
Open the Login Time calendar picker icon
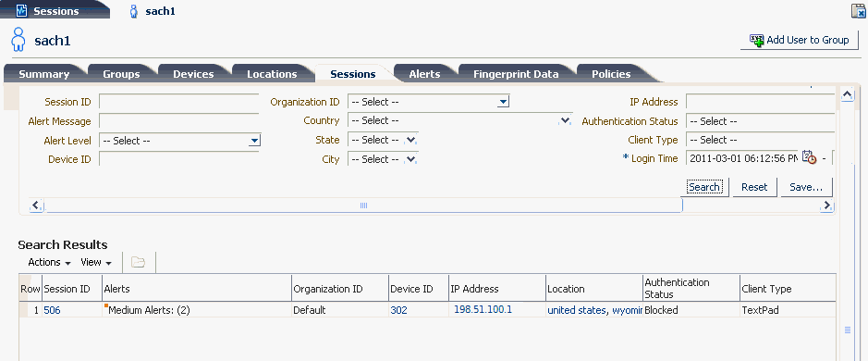809,157
